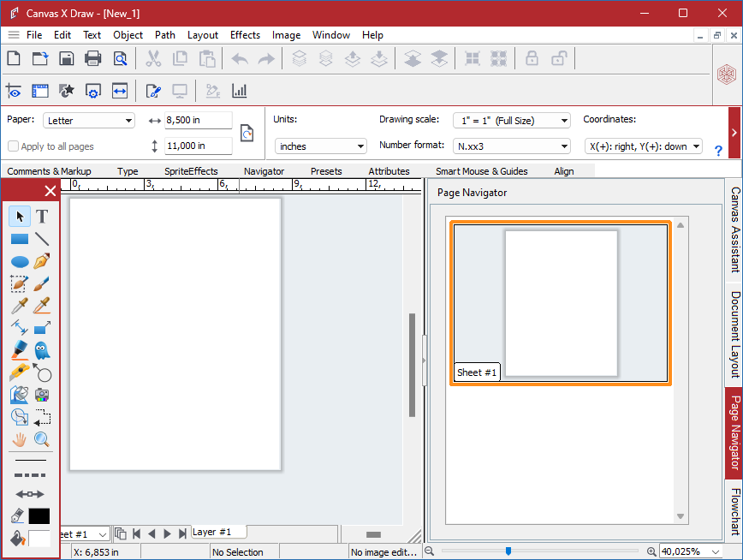
Task: Select the Sheet #1 thumbnail
Action: tap(561, 303)
